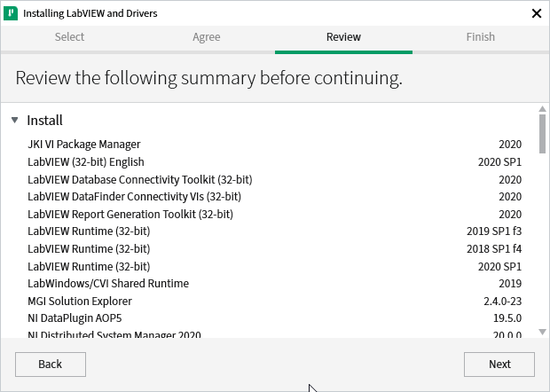
Task: Click LabVIEW Database Connectivity Toolkit row
Action: 139,179
